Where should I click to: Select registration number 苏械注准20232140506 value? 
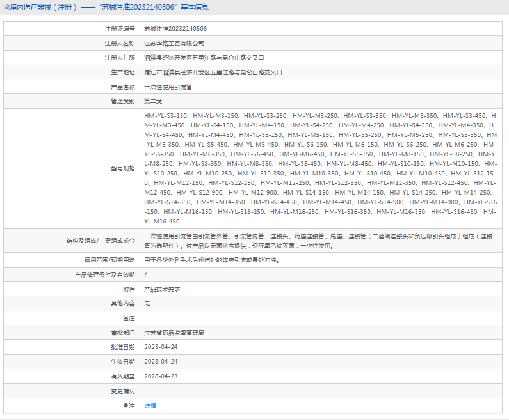tap(175, 29)
